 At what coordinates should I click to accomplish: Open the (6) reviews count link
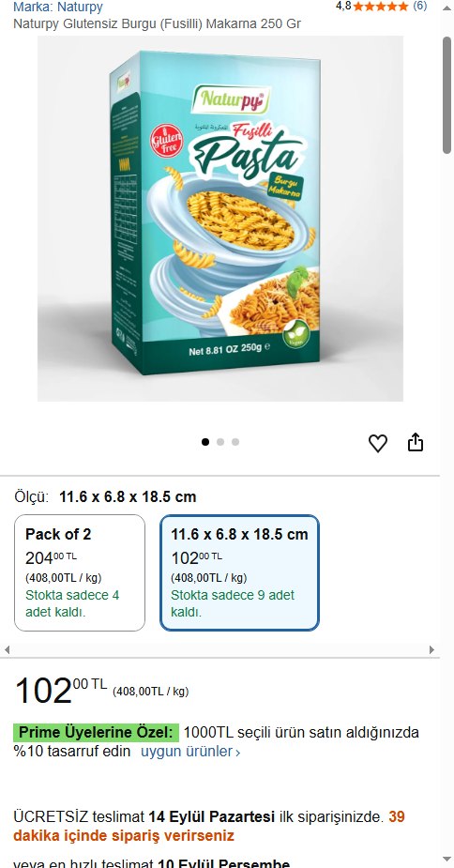419,6
